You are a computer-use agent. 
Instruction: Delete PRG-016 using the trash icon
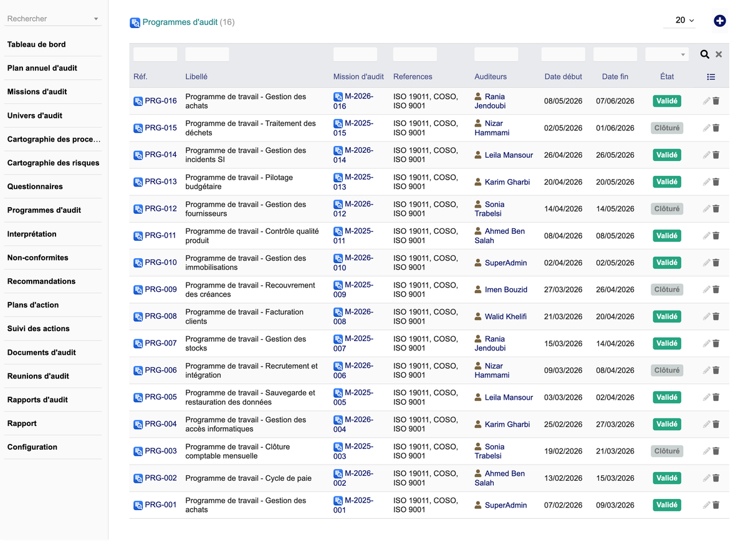[x=716, y=101]
